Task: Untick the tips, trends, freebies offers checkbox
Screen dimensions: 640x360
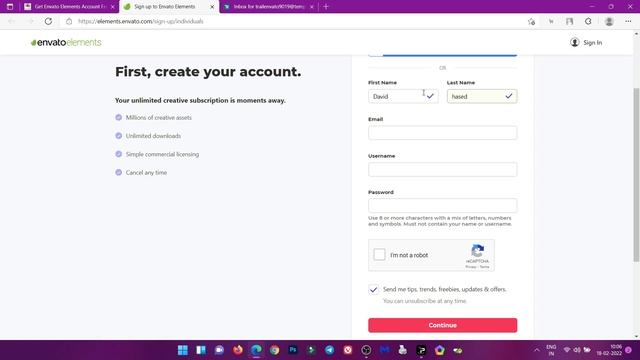Action: (x=373, y=289)
